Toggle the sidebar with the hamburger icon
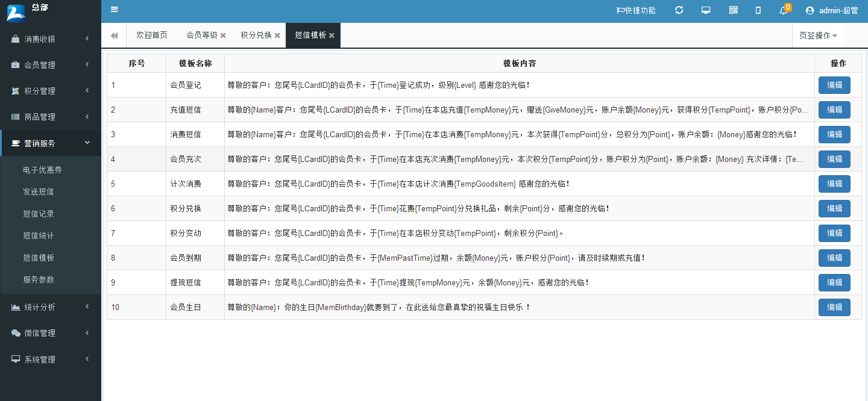868x401 pixels. pos(114,10)
